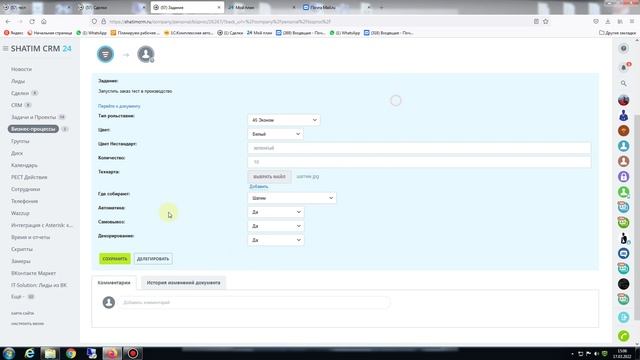Screen dimensions: 640x360
Task: Switch to the Мой план browser tab
Action: [x=261, y=7]
